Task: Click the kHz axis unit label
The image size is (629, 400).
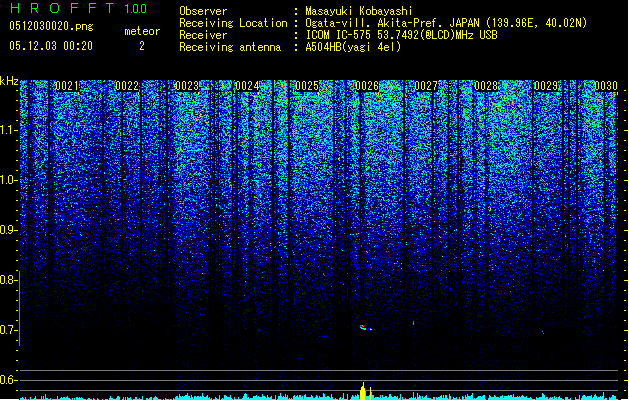Action: click(x=9, y=81)
